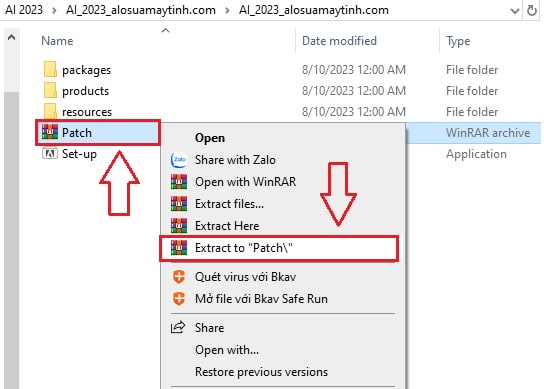
Task: Click the WinRAR icon beside Extract files...
Action: (x=179, y=204)
